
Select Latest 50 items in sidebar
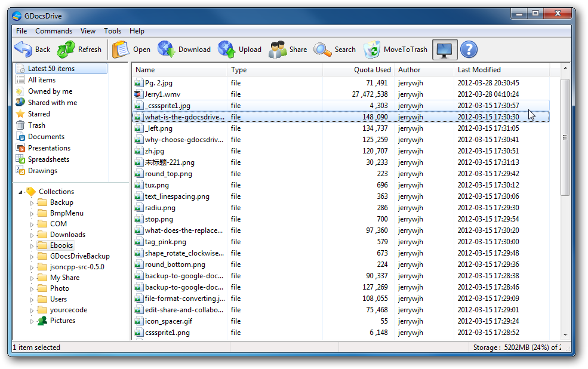61,69
